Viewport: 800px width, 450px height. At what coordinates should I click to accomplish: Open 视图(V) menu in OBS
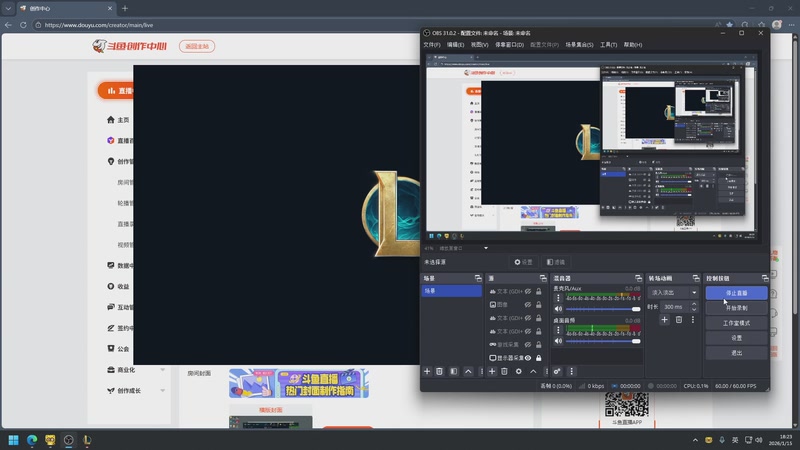[479, 45]
